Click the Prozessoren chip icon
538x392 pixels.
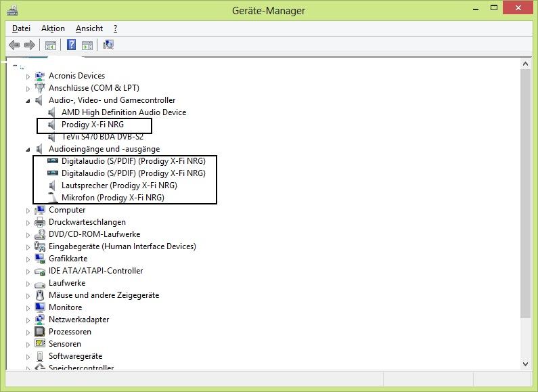click(x=40, y=332)
